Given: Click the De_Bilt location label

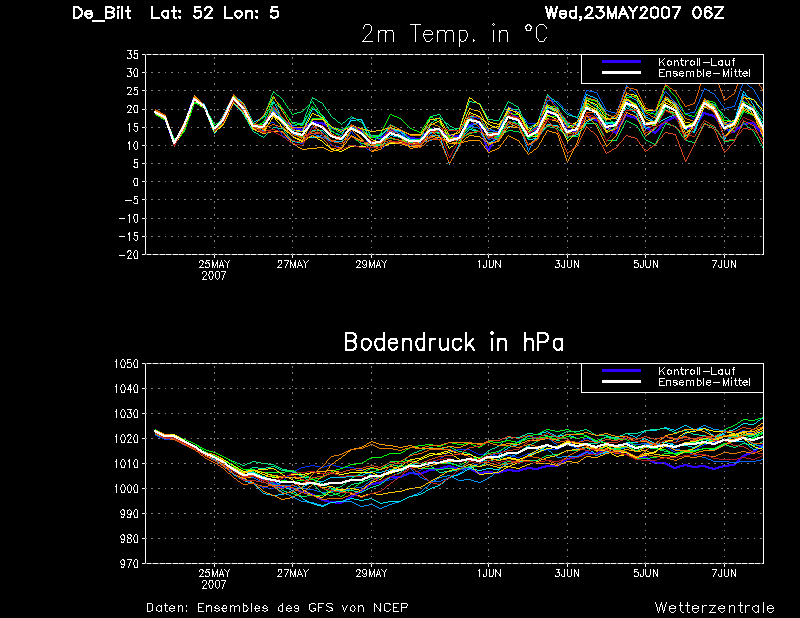Looking at the screenshot, I should pos(102,13).
